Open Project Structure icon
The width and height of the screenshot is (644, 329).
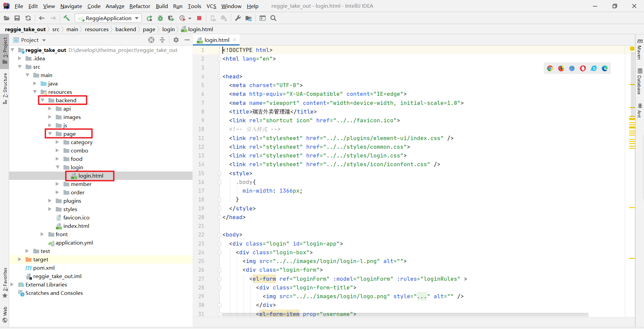click(x=249, y=18)
